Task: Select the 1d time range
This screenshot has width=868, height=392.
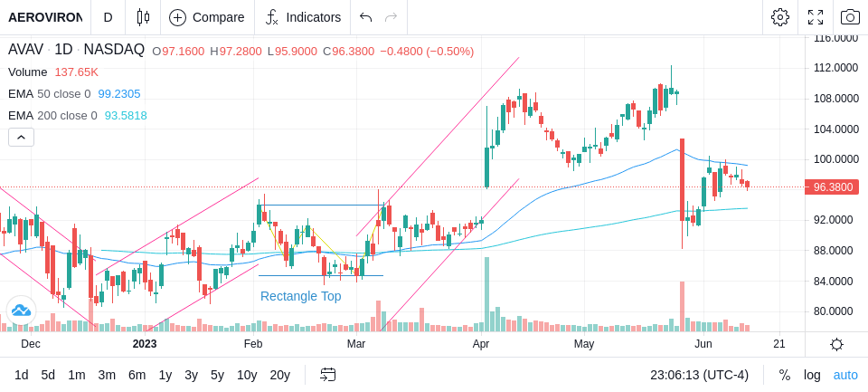Action: point(22,376)
